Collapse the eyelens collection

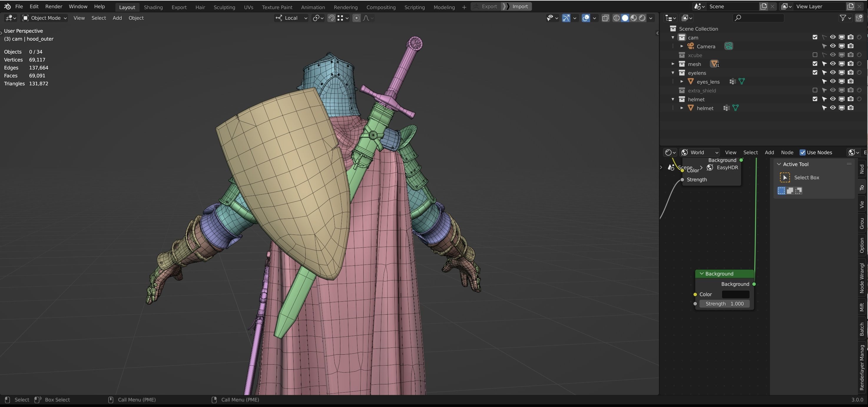click(x=673, y=72)
